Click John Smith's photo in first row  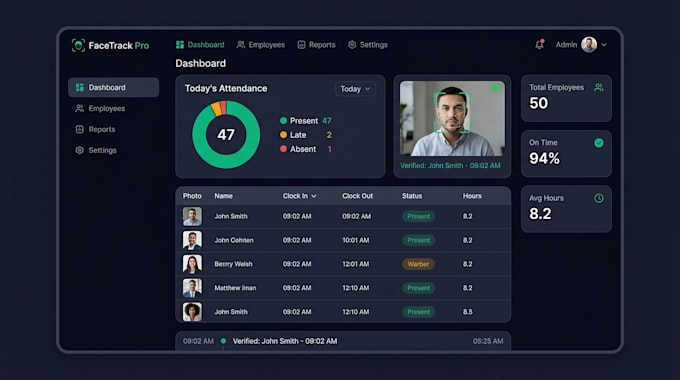(x=192, y=216)
